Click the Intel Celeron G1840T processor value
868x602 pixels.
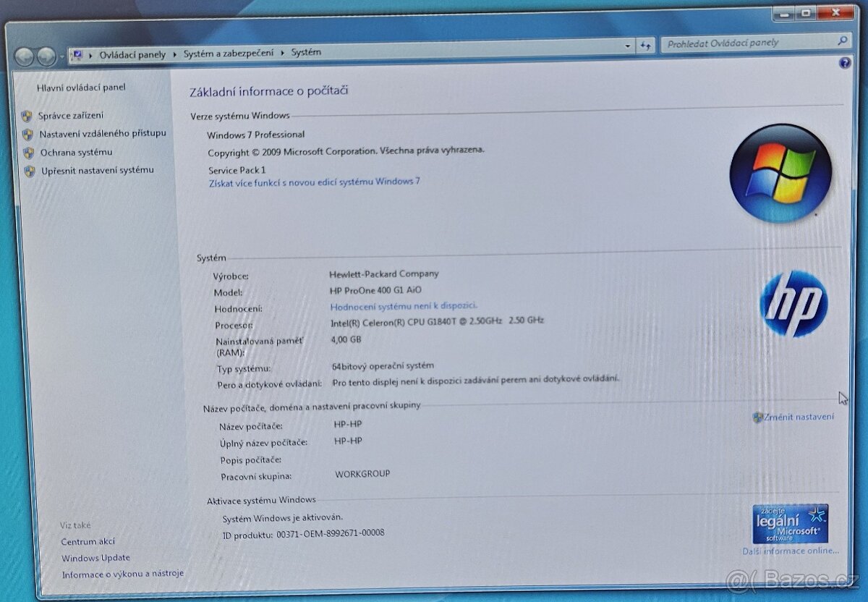438,321
